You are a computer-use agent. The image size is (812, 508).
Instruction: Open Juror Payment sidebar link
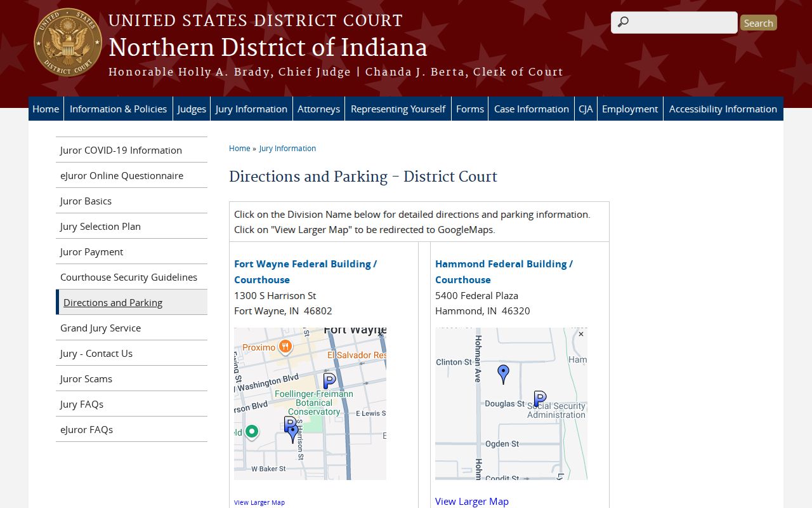point(131,251)
